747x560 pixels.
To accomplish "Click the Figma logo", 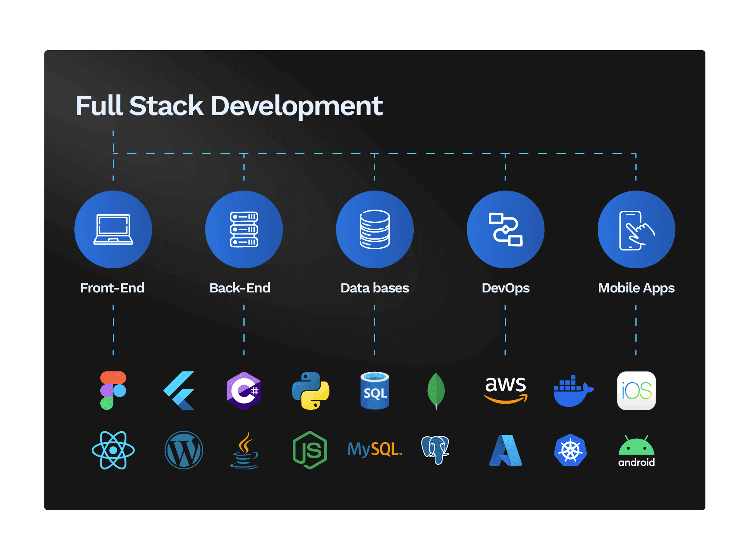I will pyautogui.click(x=113, y=390).
